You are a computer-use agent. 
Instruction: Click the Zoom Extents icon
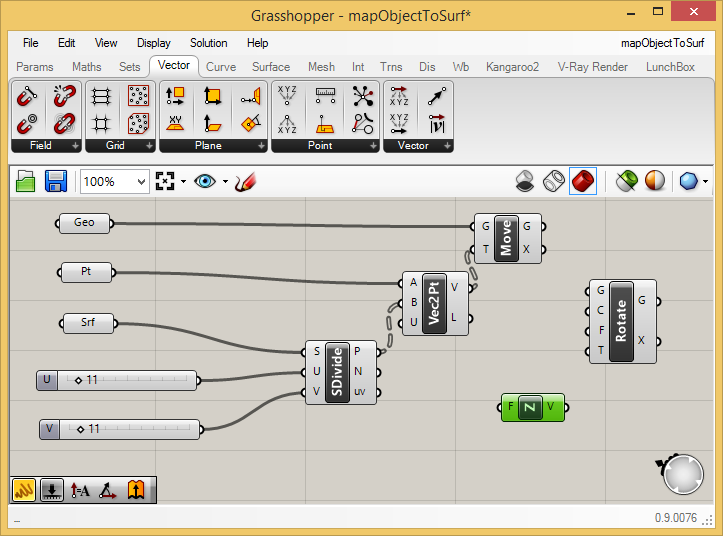click(165, 181)
